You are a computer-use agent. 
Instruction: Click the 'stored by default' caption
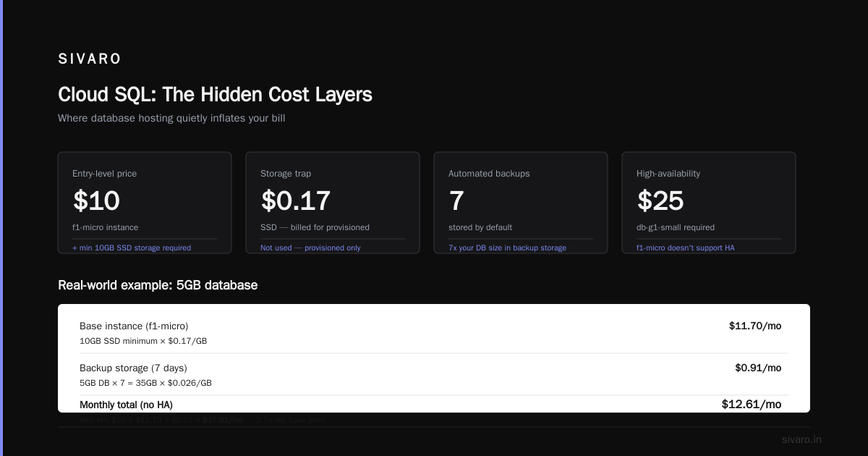click(480, 227)
